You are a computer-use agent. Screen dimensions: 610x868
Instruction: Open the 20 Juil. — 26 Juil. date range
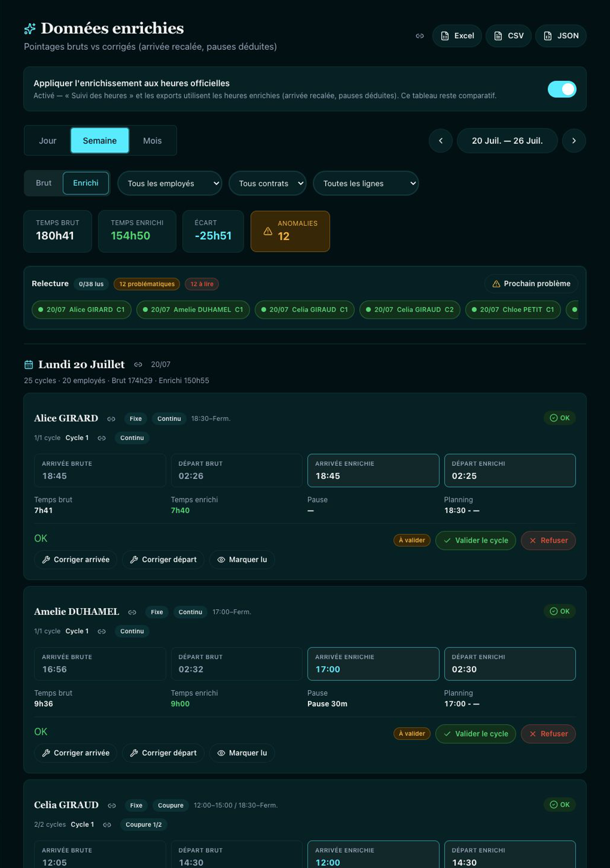pyautogui.click(x=507, y=140)
